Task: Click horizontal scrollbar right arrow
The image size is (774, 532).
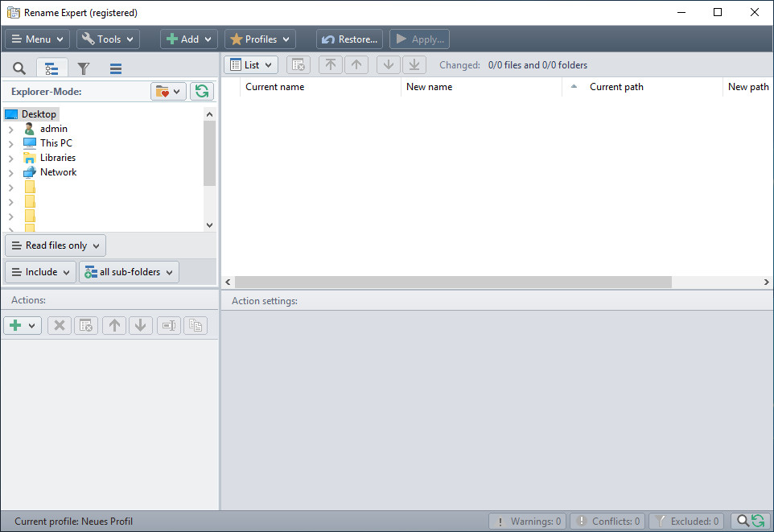Action: point(766,282)
